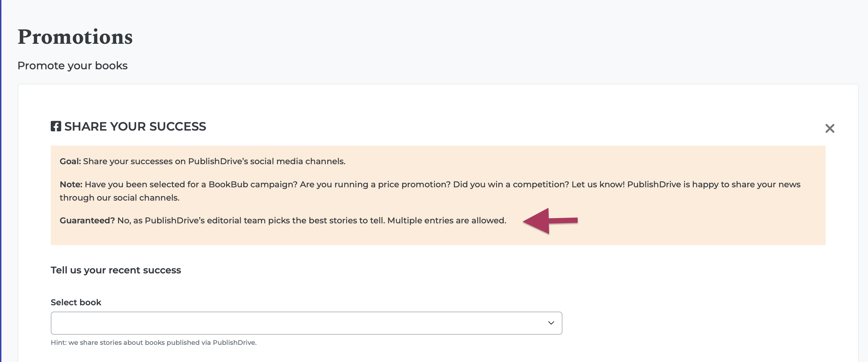Expand the book selection combo box
Image resolution: width=868 pixels, height=362 pixels.
306,323
